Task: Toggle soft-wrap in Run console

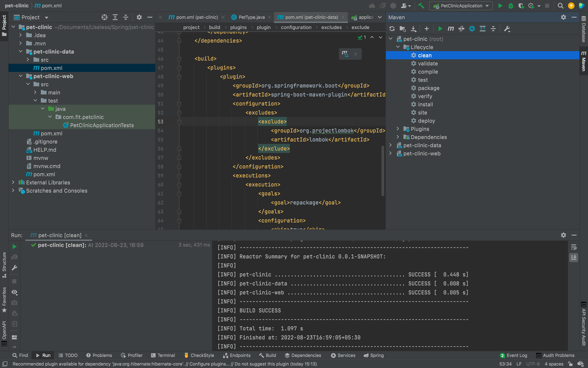Action: pos(574,247)
